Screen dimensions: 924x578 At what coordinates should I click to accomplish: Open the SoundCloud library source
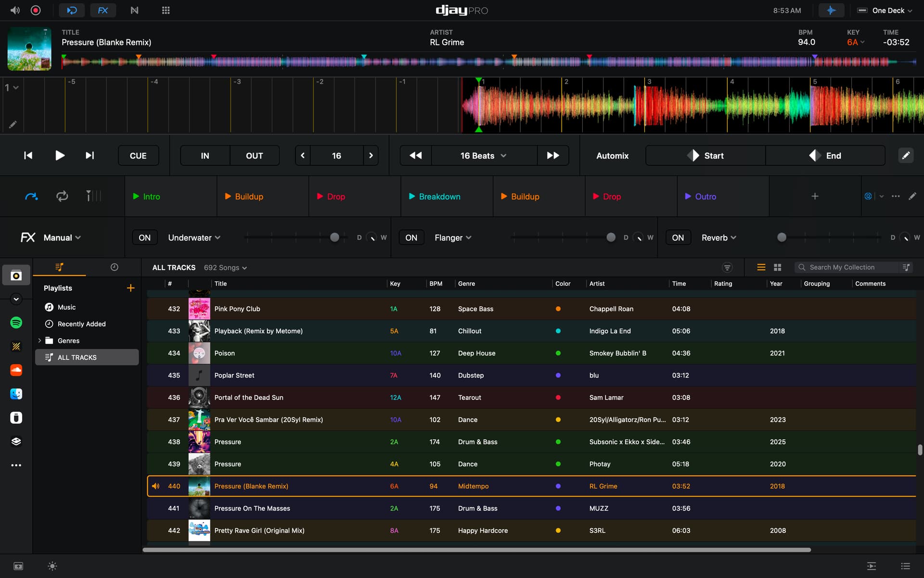point(16,370)
